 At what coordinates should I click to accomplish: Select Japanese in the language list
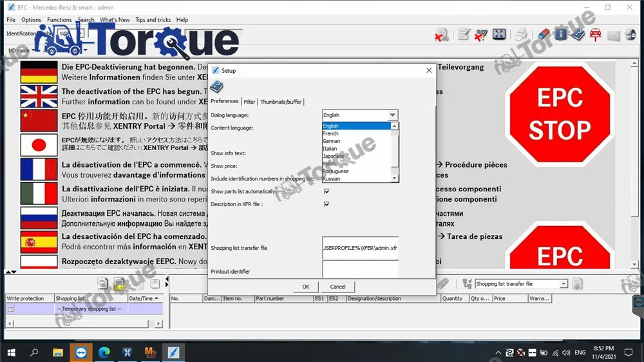coord(356,156)
